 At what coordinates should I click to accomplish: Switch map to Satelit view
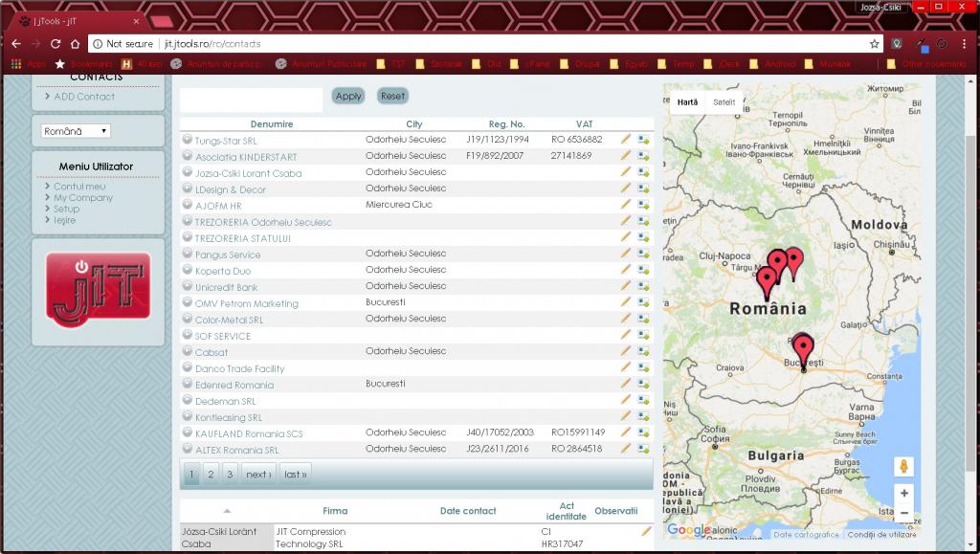pyautogui.click(x=724, y=101)
